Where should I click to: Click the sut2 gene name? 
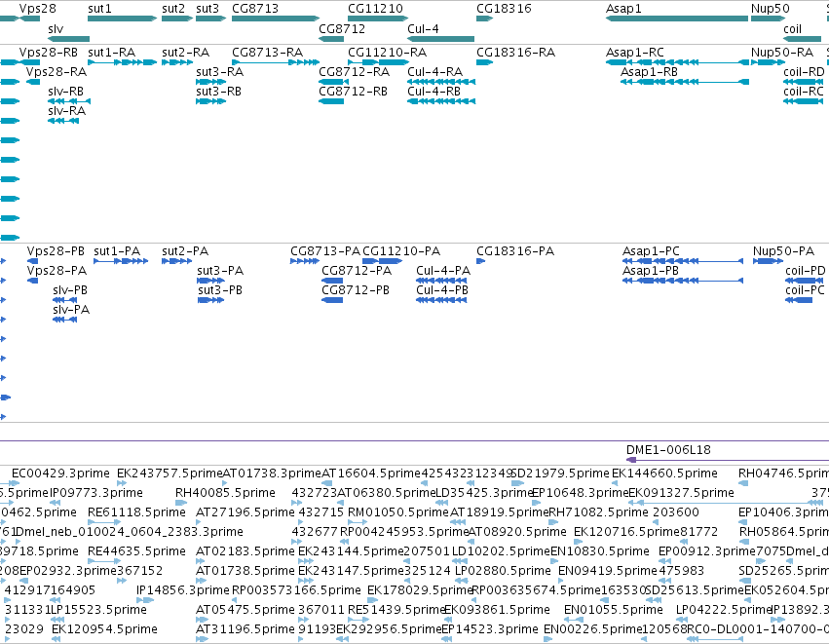(x=173, y=9)
